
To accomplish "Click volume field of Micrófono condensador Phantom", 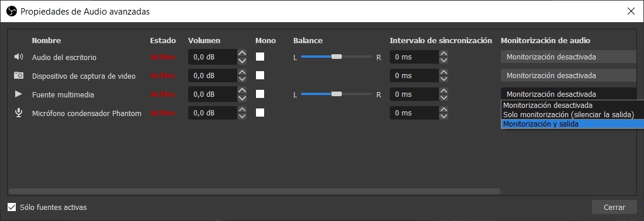I will tap(212, 113).
